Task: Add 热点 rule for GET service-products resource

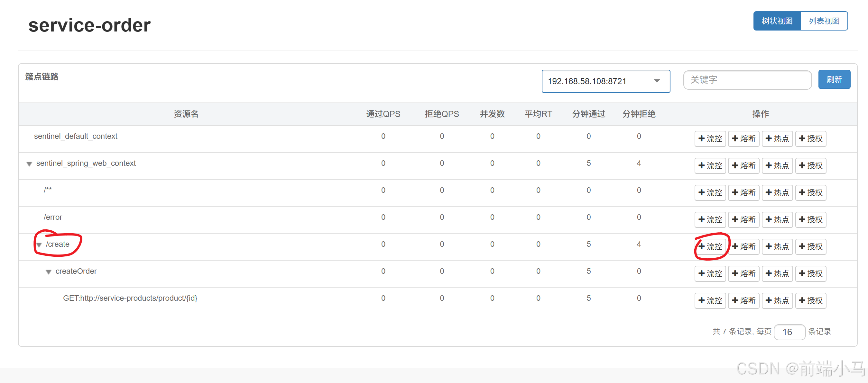Action: click(777, 300)
